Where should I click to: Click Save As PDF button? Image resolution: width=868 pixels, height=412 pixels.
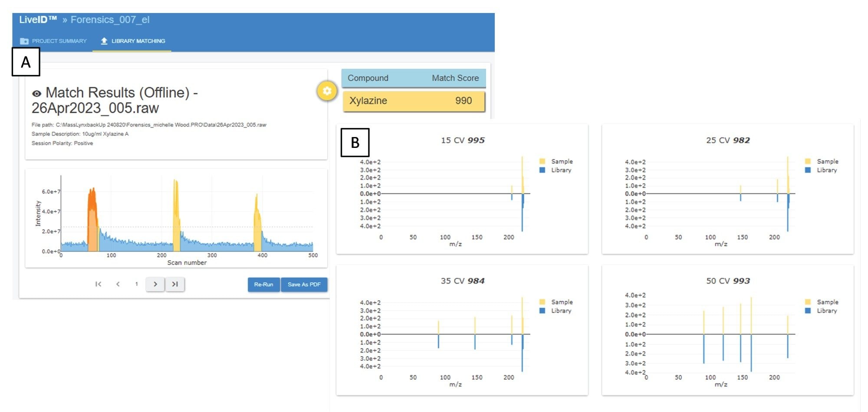click(304, 284)
